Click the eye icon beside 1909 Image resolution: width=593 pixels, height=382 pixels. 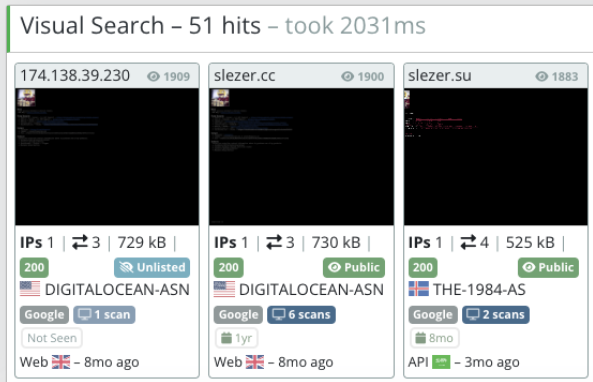pyautogui.click(x=153, y=76)
